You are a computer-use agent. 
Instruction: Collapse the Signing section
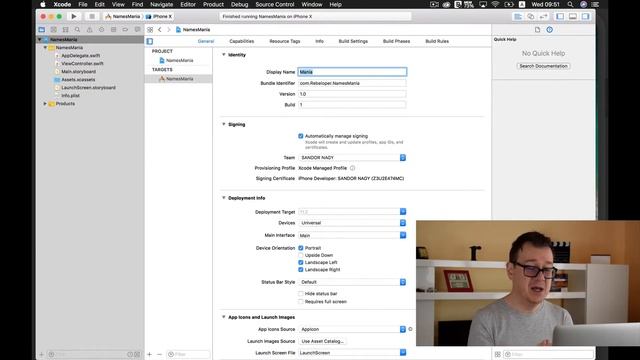pos(224,124)
